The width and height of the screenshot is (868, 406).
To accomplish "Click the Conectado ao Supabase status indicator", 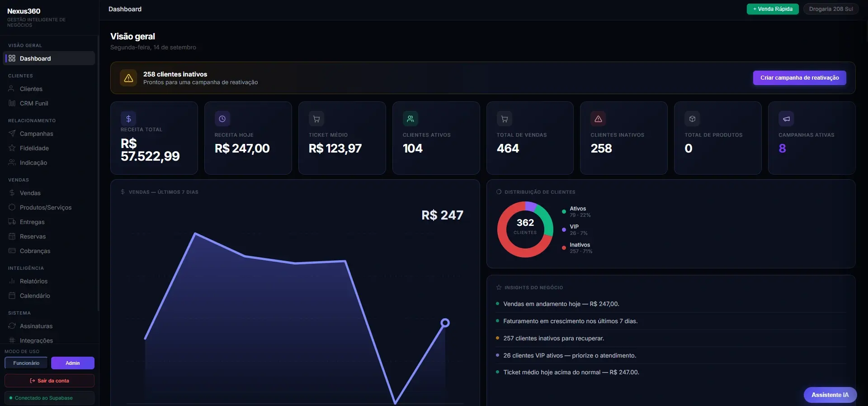I will (x=49, y=398).
